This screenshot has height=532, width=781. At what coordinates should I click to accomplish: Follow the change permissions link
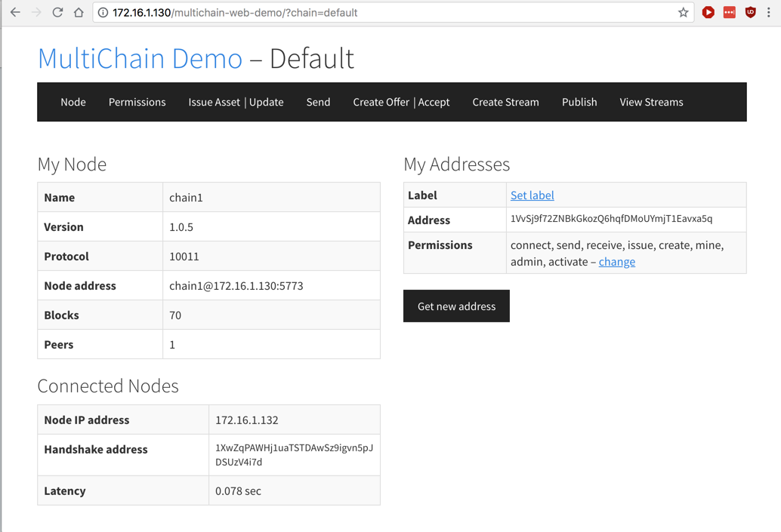[x=616, y=262]
